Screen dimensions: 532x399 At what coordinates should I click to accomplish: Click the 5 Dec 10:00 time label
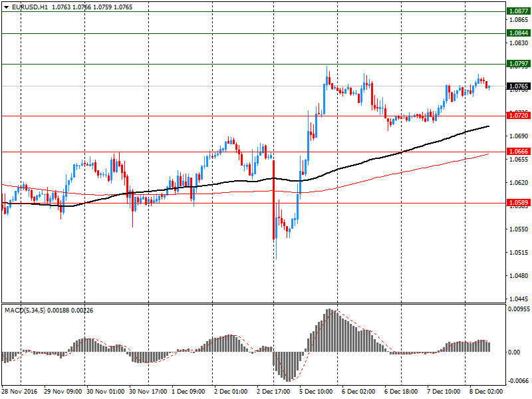click(x=316, y=391)
